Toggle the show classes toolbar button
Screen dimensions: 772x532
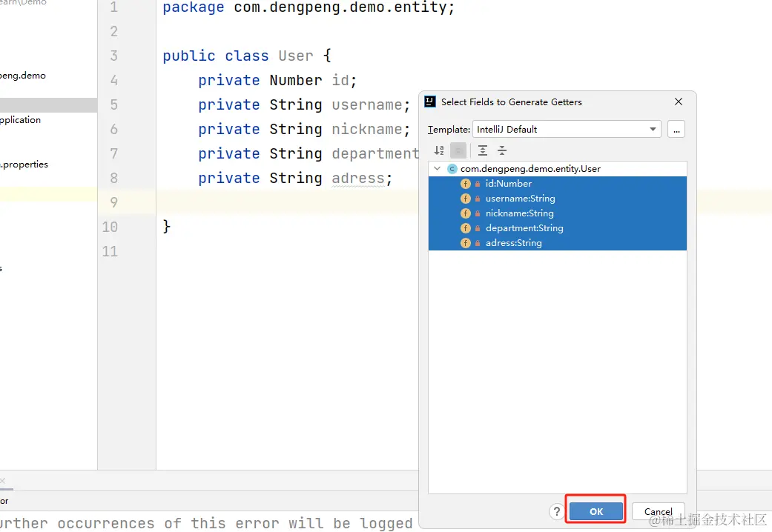click(x=458, y=150)
